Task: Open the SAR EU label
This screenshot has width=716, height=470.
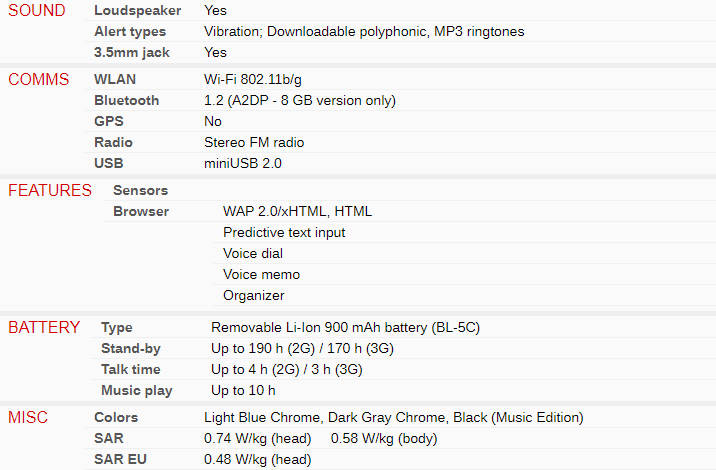Action: pyautogui.click(x=121, y=459)
